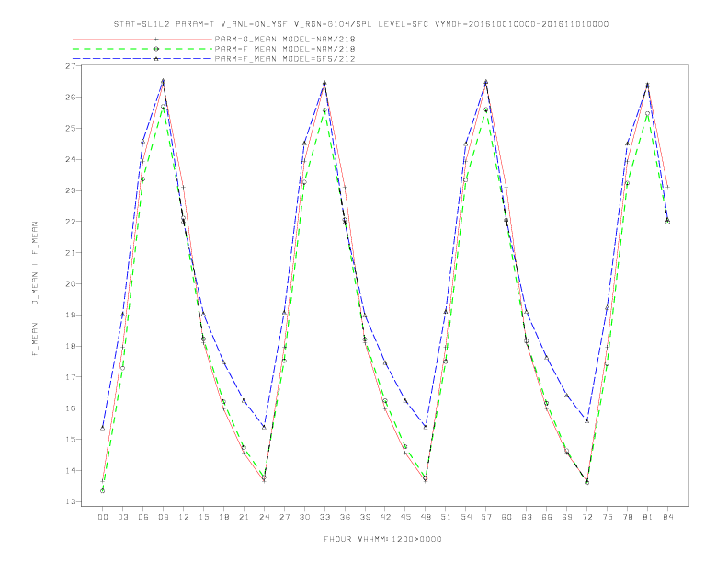Click x-axis tick label 84
Image resolution: width=728 pixels, height=563 pixels.
667,517
